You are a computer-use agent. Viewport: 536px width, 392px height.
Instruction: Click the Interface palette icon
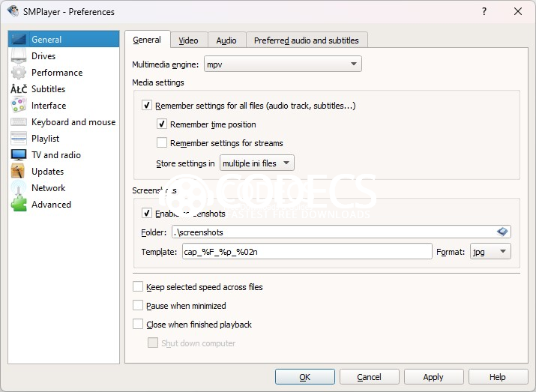tap(19, 105)
